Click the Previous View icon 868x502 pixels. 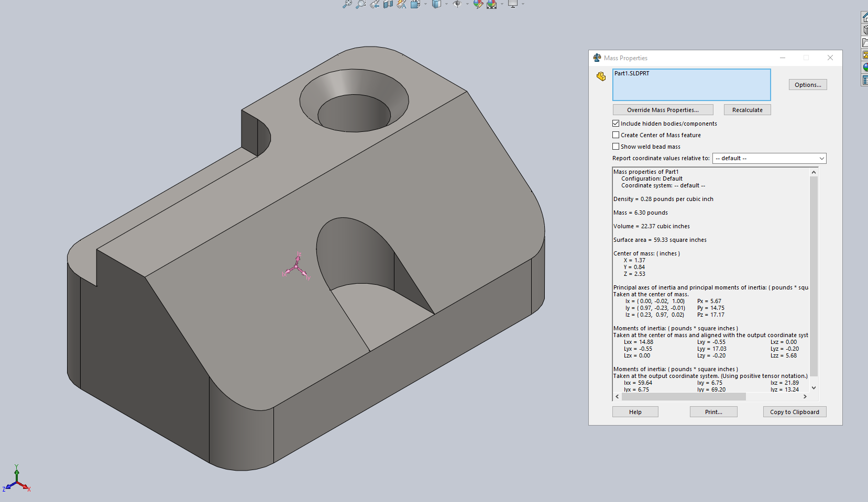(x=375, y=4)
